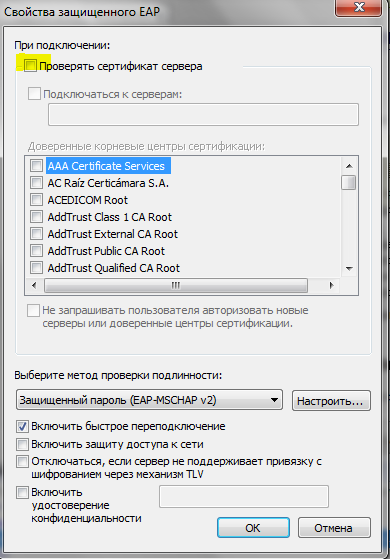
Task: Check AC Raíz Certicámara S.A. checkbox
Action: pos(36,183)
